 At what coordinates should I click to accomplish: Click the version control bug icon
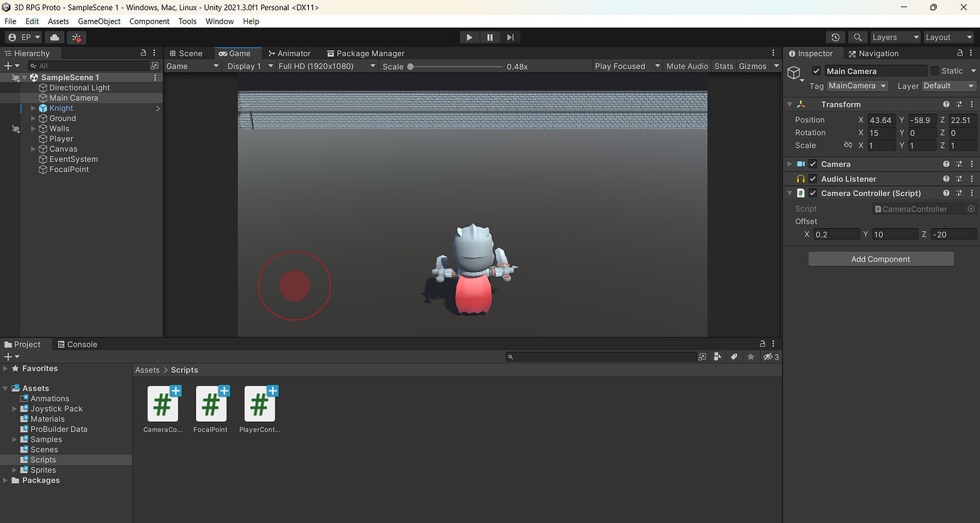tap(77, 37)
